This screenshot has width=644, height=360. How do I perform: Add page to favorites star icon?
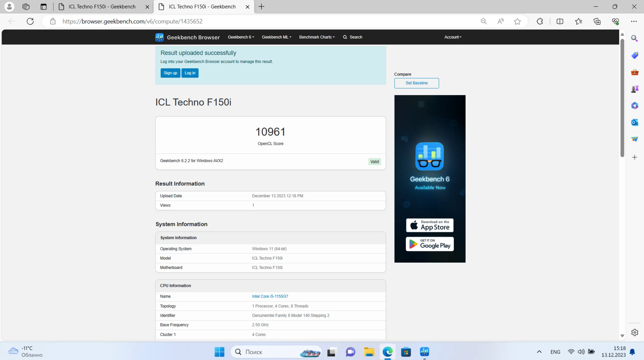[x=517, y=21]
